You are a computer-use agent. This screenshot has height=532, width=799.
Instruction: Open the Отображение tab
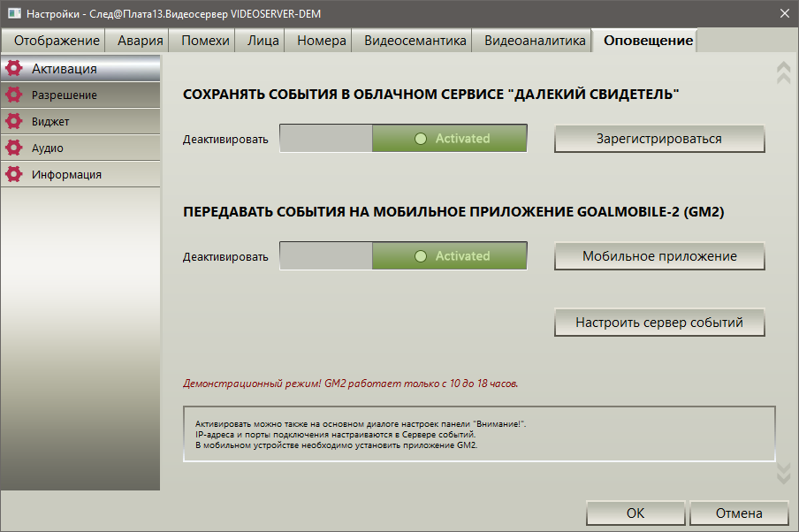pyautogui.click(x=54, y=41)
